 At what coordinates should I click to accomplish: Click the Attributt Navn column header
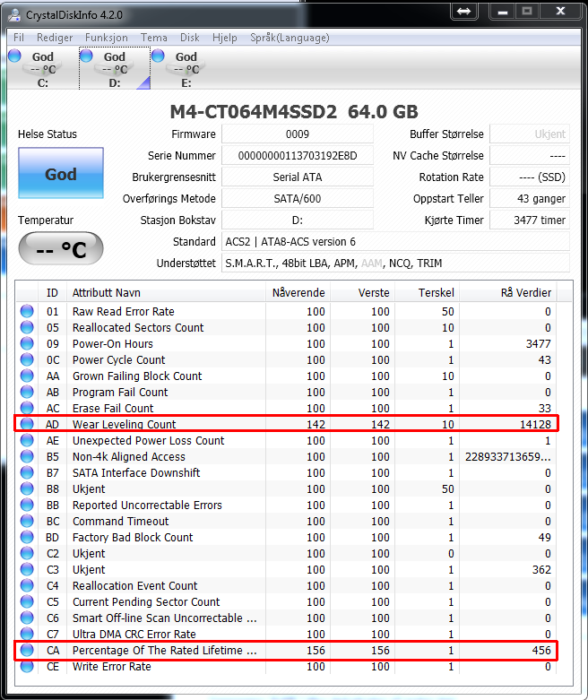tap(166, 293)
